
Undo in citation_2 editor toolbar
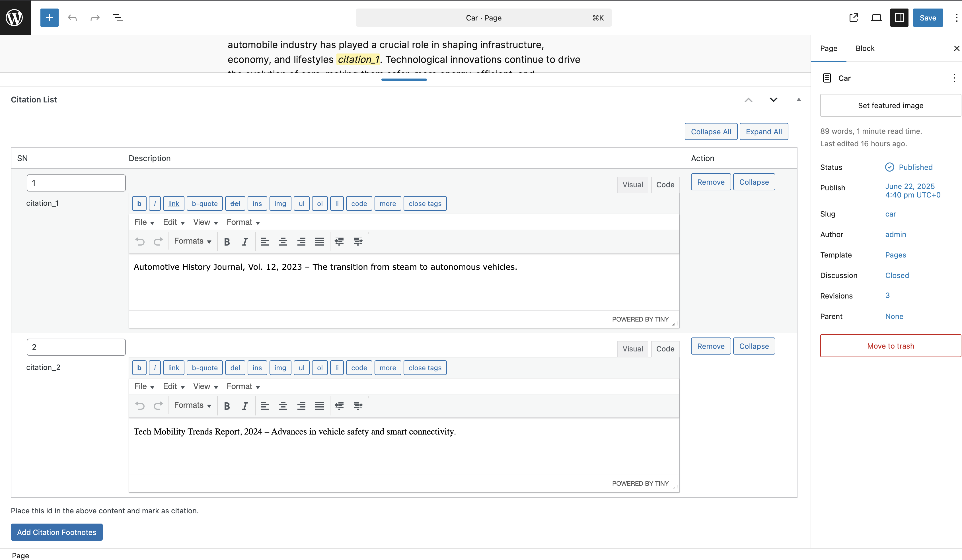click(x=140, y=406)
